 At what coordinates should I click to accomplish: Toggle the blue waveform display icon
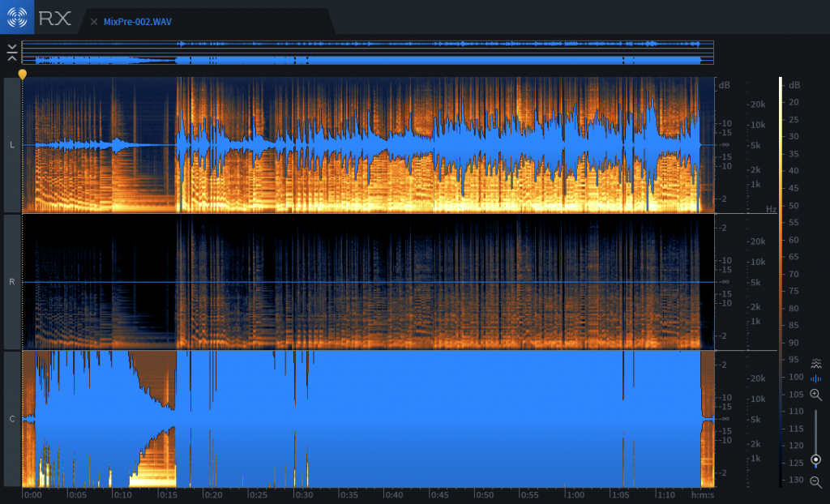815,378
